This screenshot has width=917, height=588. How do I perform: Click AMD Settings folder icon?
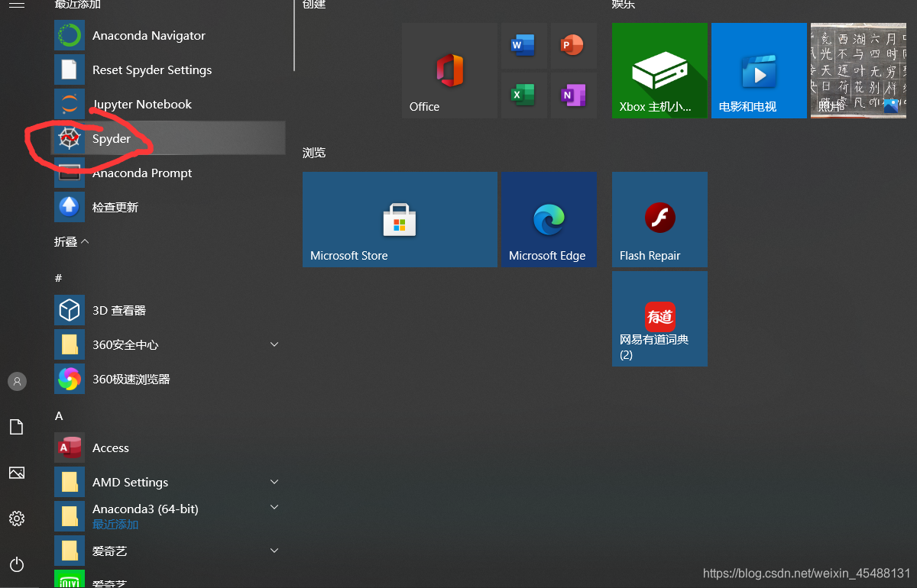69,482
